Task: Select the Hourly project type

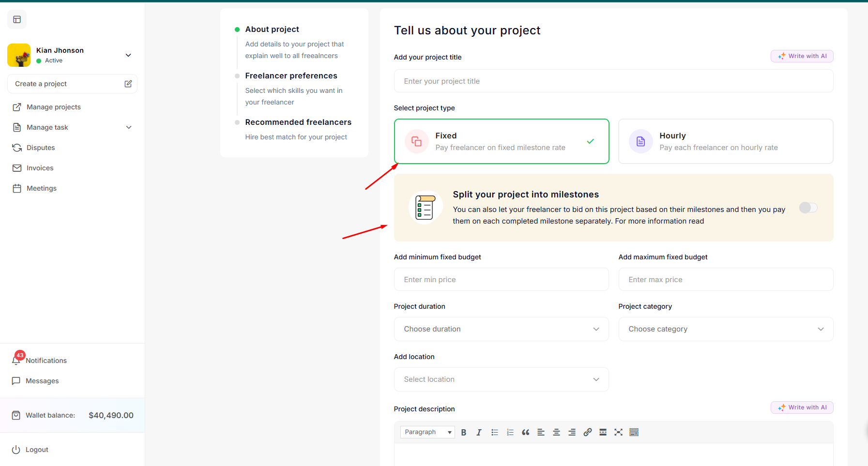Action: coord(725,141)
